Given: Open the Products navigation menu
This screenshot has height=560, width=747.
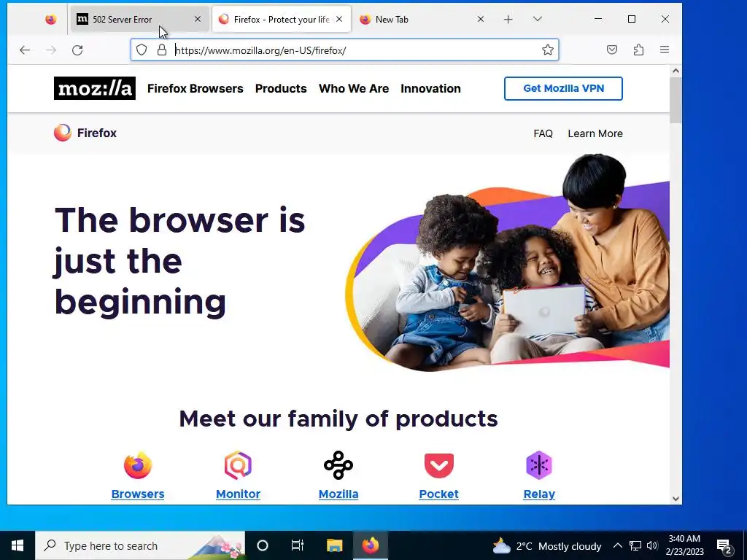Looking at the screenshot, I should click(x=281, y=88).
